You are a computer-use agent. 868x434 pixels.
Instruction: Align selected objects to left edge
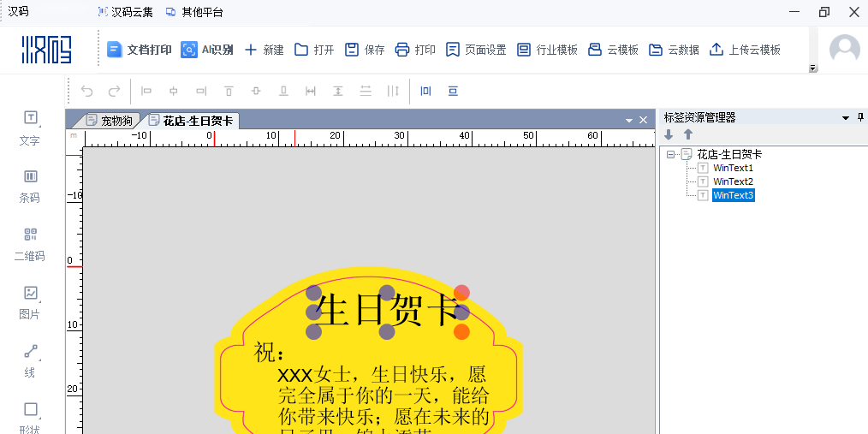(x=146, y=92)
